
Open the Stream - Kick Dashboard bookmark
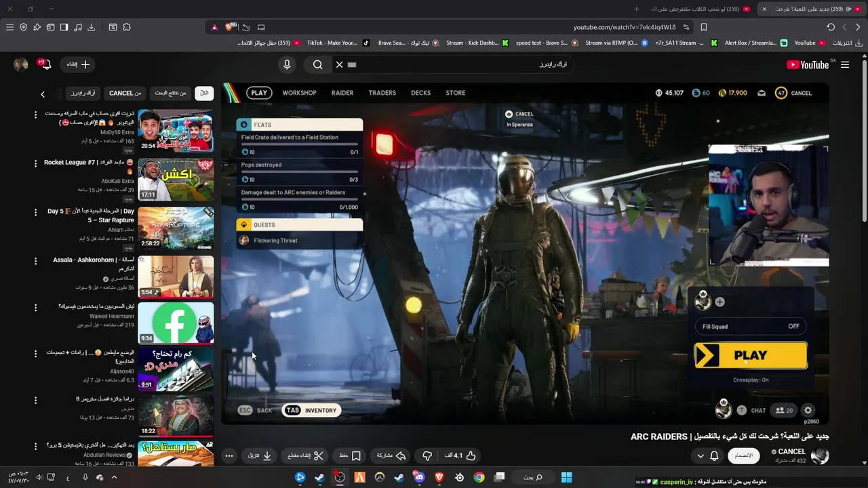pos(477,43)
